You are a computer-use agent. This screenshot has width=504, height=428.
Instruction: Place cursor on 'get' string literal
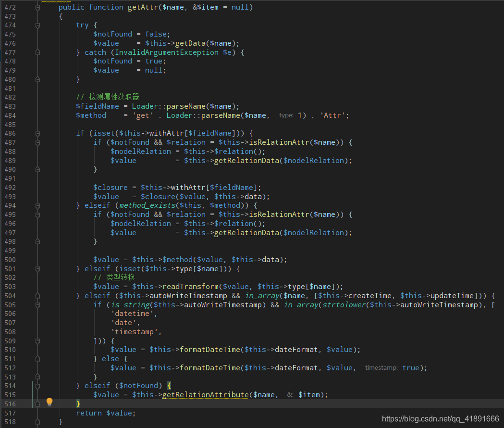point(143,115)
